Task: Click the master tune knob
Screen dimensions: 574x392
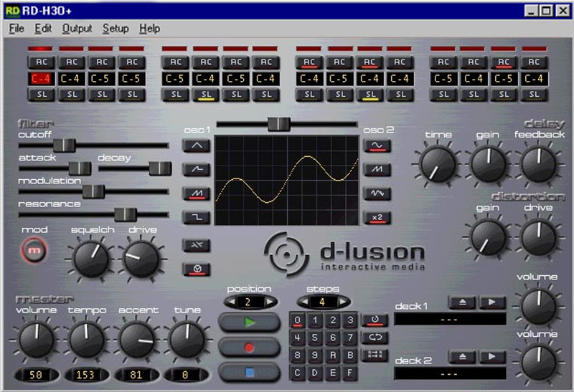Action: (187, 340)
